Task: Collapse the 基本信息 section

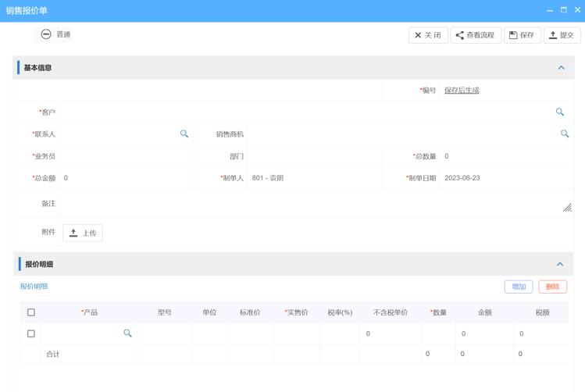Action: (x=561, y=68)
